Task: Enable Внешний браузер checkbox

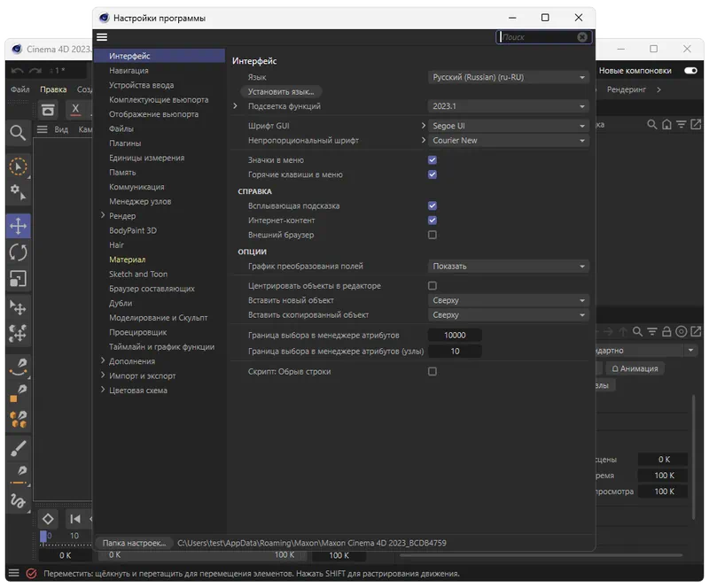Action: 432,235
